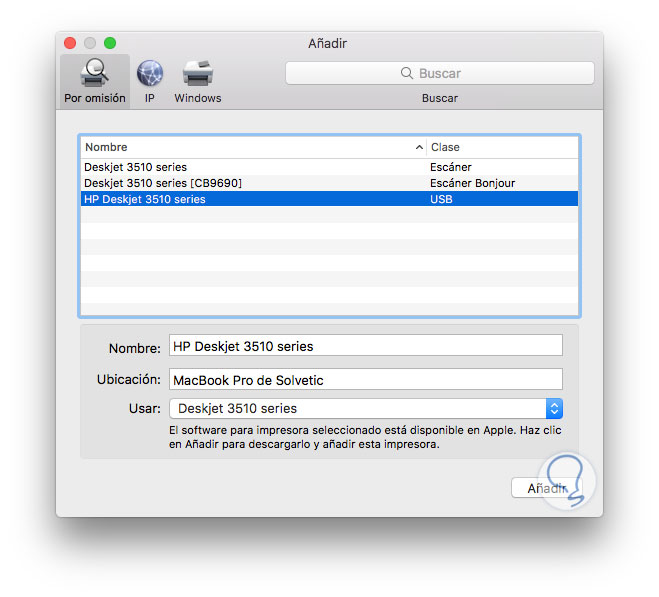Screen dimensions: 659x597
Task: Toggle the Nombre sort order arrow
Action: click(419, 147)
